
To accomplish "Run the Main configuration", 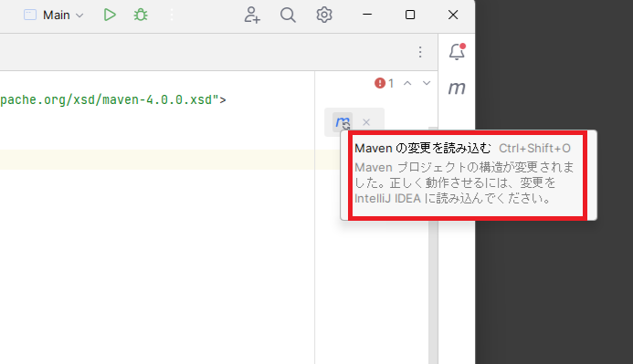I will [110, 15].
